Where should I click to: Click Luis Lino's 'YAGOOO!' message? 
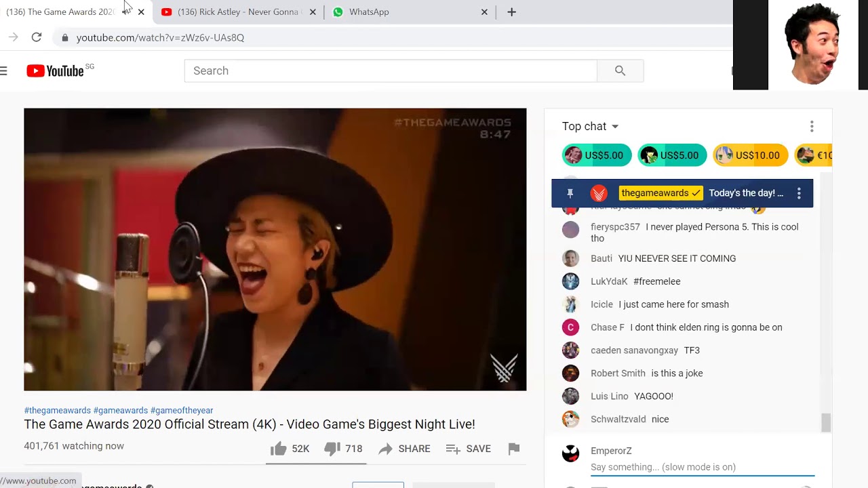[x=654, y=396]
